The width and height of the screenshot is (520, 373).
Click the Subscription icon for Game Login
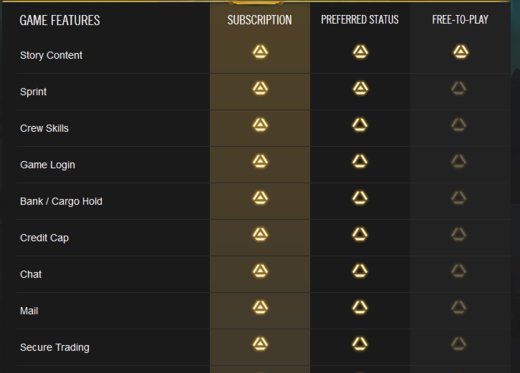tap(260, 161)
